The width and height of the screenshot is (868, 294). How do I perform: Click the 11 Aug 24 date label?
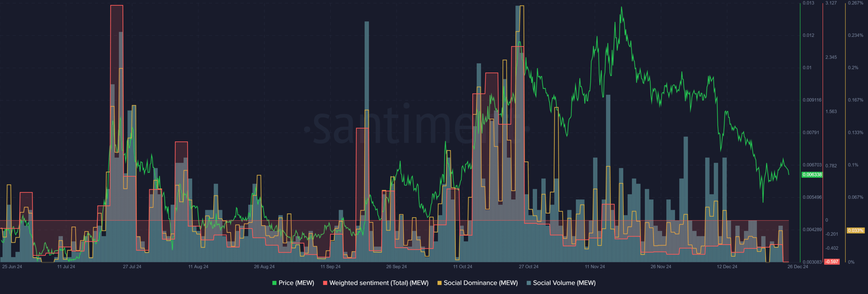[x=198, y=267]
